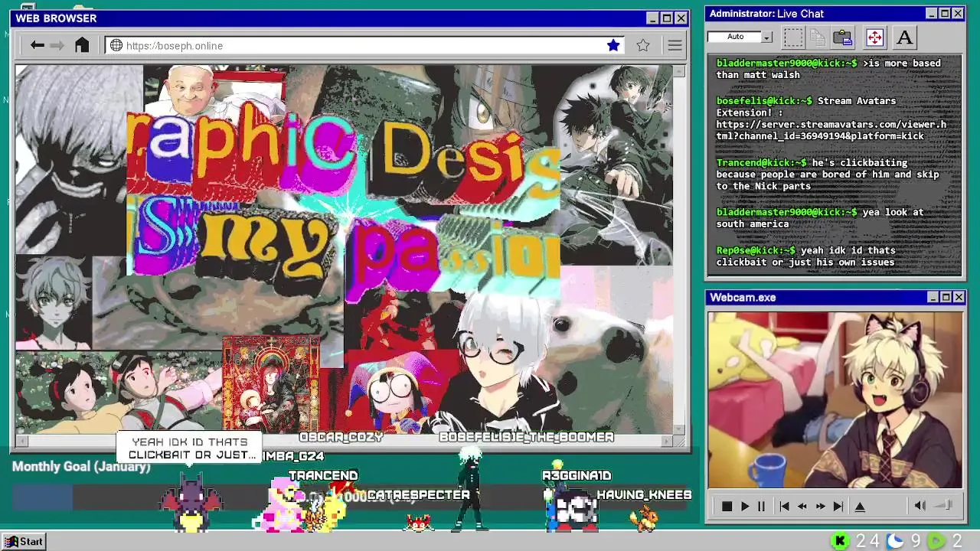980x551 pixels.
Task: Click the TRANCEND avatar name label
Action: click(323, 475)
